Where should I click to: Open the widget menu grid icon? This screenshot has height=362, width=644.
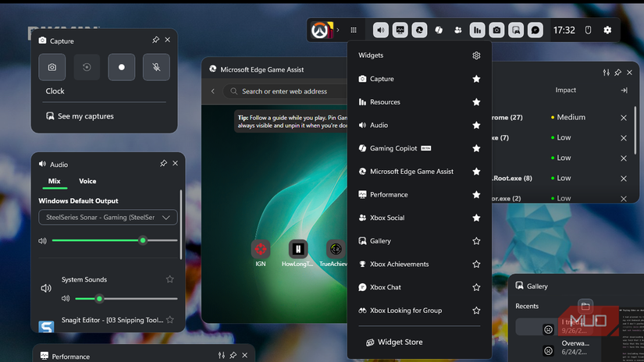click(x=353, y=30)
